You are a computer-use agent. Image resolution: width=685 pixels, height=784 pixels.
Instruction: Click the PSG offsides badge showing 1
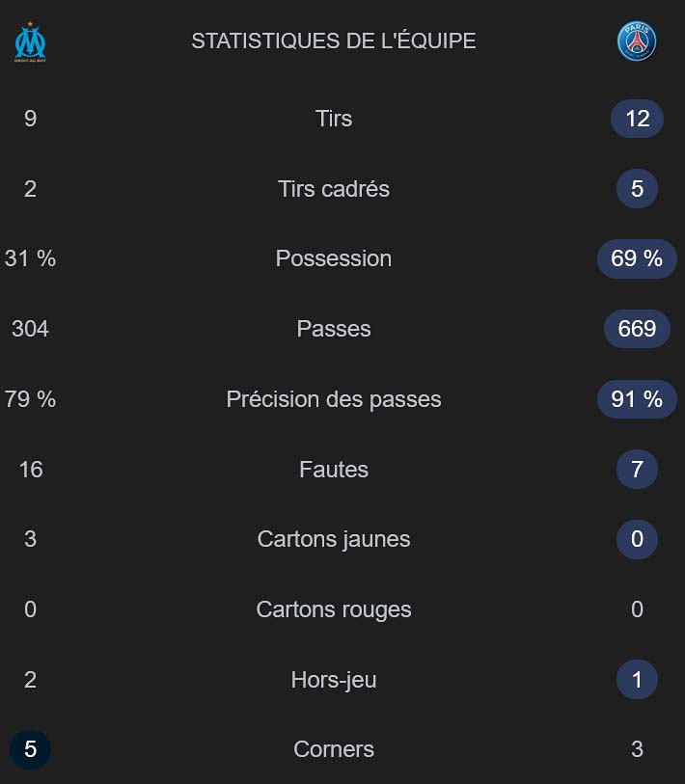637,680
